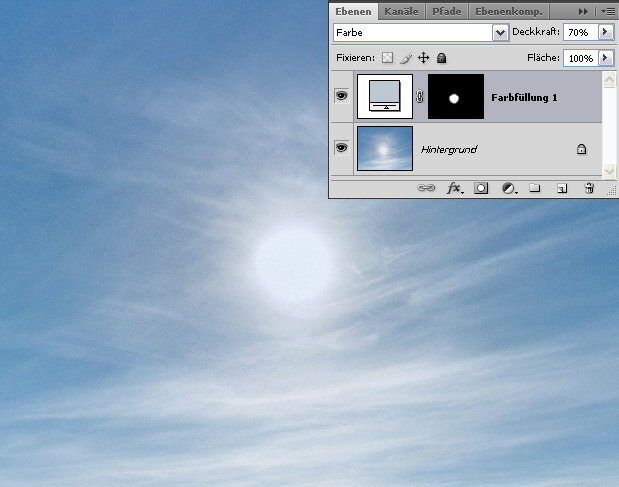The image size is (619, 487).
Task: Switch to the Kanäle tab
Action: click(x=401, y=11)
